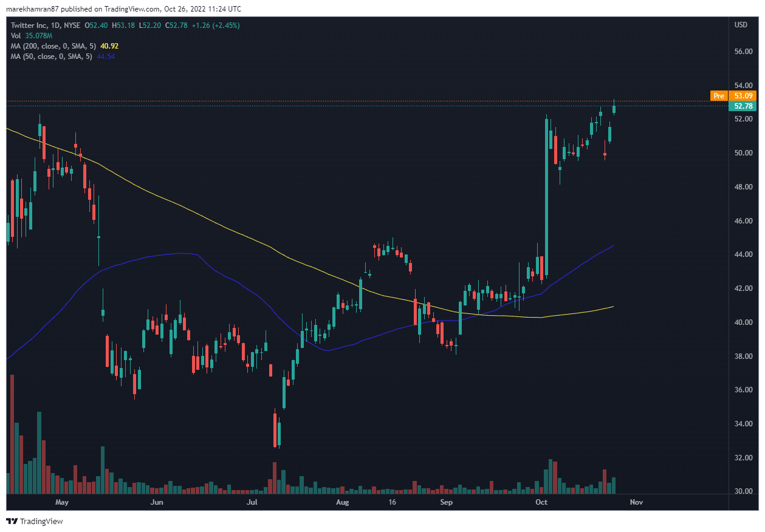
Task: Select the MA 200 indicator legend
Action: click(x=61, y=46)
